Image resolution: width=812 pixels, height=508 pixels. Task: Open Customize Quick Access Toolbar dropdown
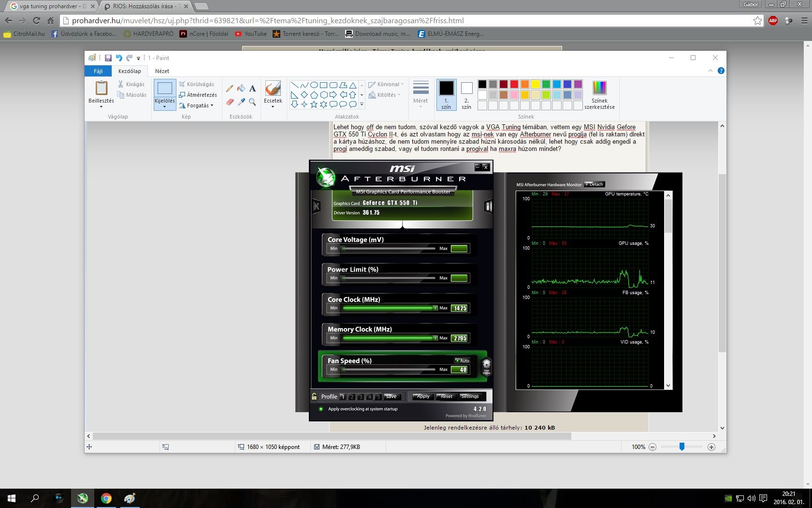tap(138, 58)
